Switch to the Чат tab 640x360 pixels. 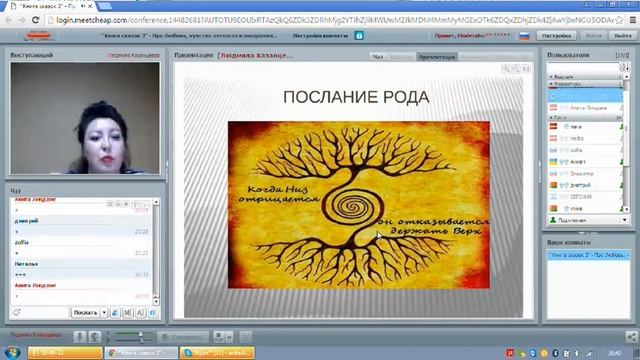(378, 57)
